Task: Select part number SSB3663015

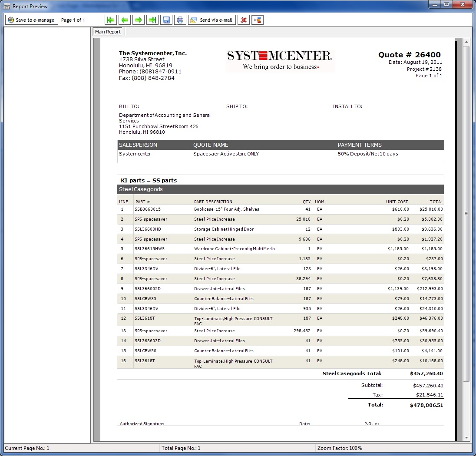Action: click(x=148, y=209)
